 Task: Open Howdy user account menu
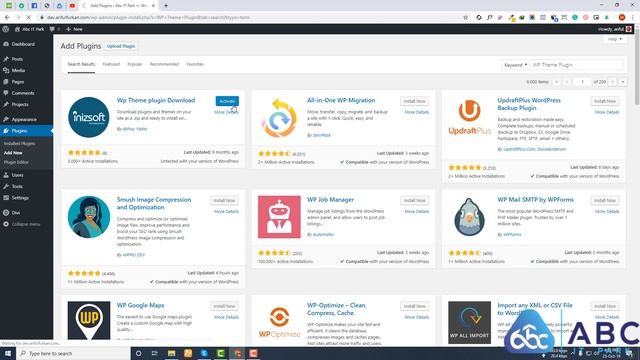pyautogui.click(x=614, y=29)
